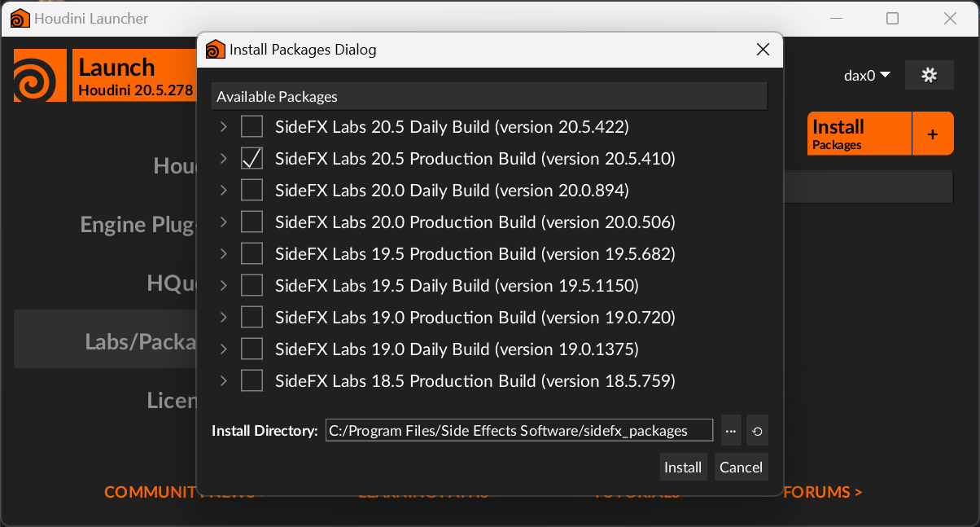Image resolution: width=980 pixels, height=527 pixels.
Task: Expand SideFX Labs 19.5 Daily Build row
Action: click(224, 286)
